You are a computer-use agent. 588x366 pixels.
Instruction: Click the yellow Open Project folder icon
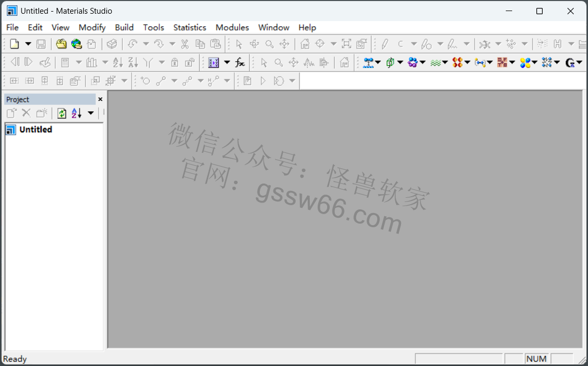click(x=61, y=44)
